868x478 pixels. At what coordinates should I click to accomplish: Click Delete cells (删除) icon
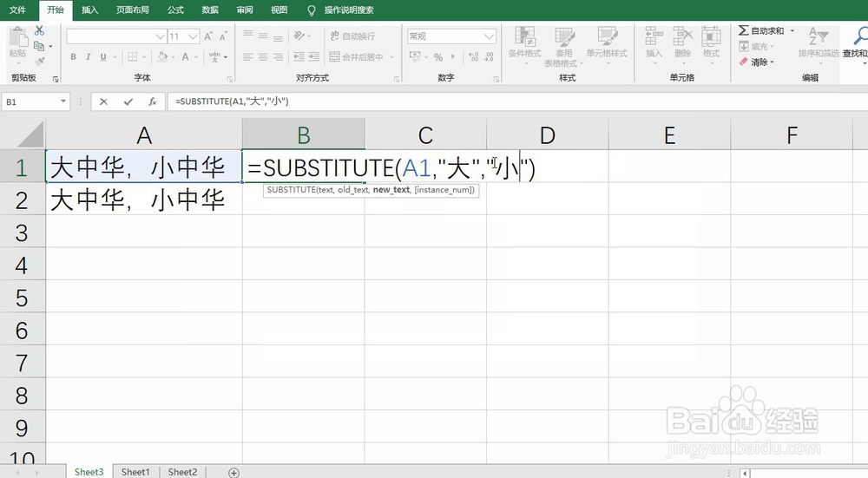click(682, 37)
